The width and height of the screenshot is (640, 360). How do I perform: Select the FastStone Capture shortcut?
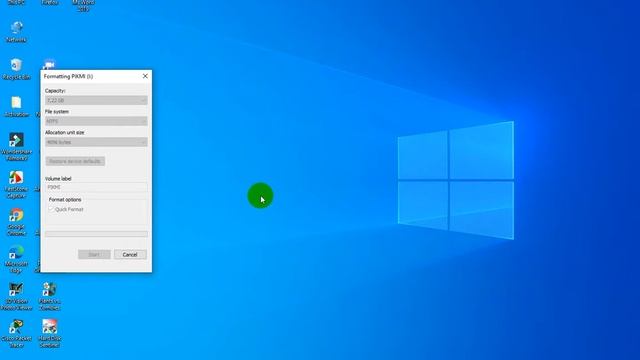coord(16,184)
